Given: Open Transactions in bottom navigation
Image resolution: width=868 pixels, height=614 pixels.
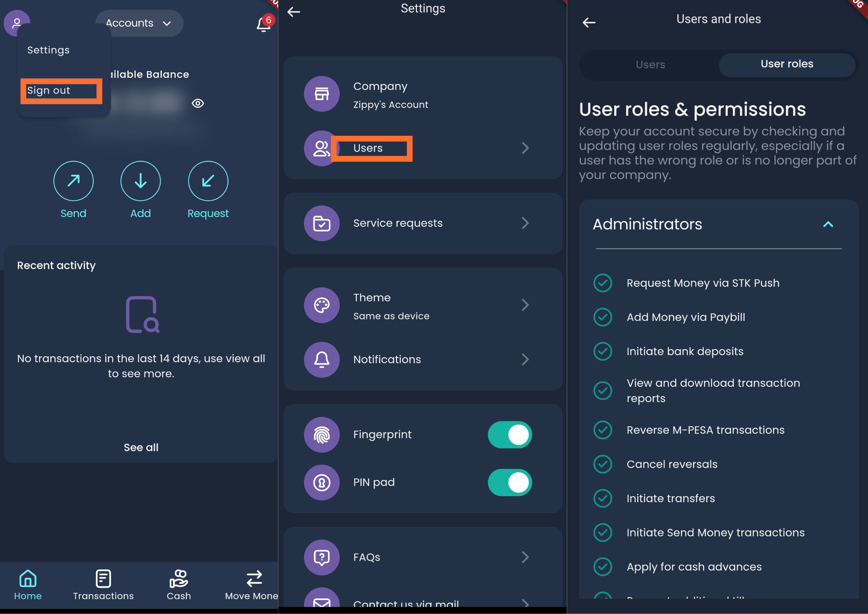Looking at the screenshot, I should click(x=103, y=584).
